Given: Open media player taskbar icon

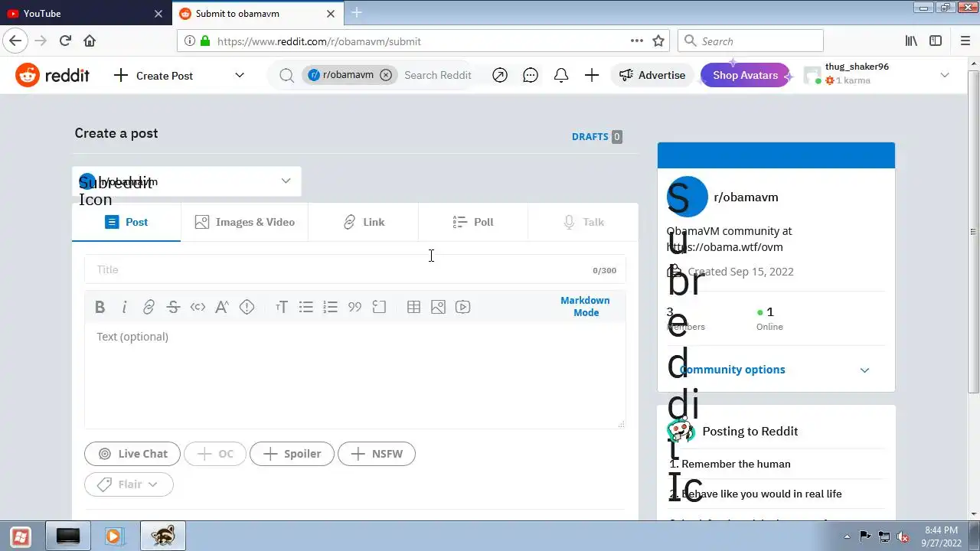Looking at the screenshot, I should click(x=113, y=536).
